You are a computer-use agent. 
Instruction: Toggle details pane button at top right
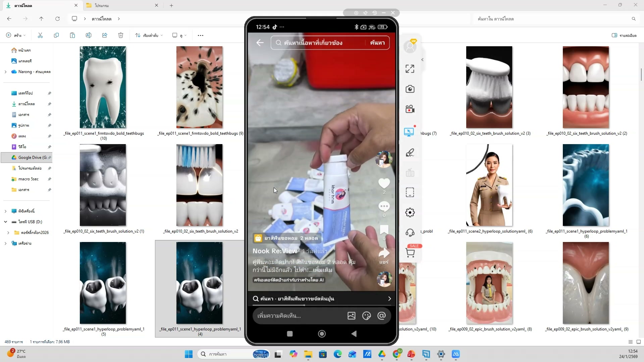tap(624, 35)
